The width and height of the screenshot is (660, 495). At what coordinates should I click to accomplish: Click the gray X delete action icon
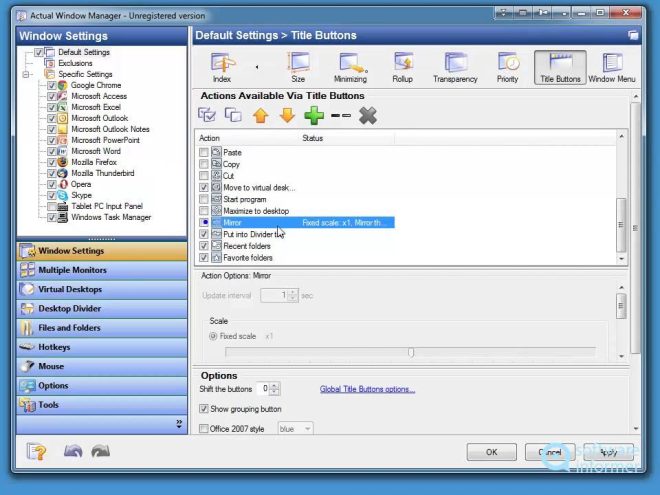click(368, 115)
